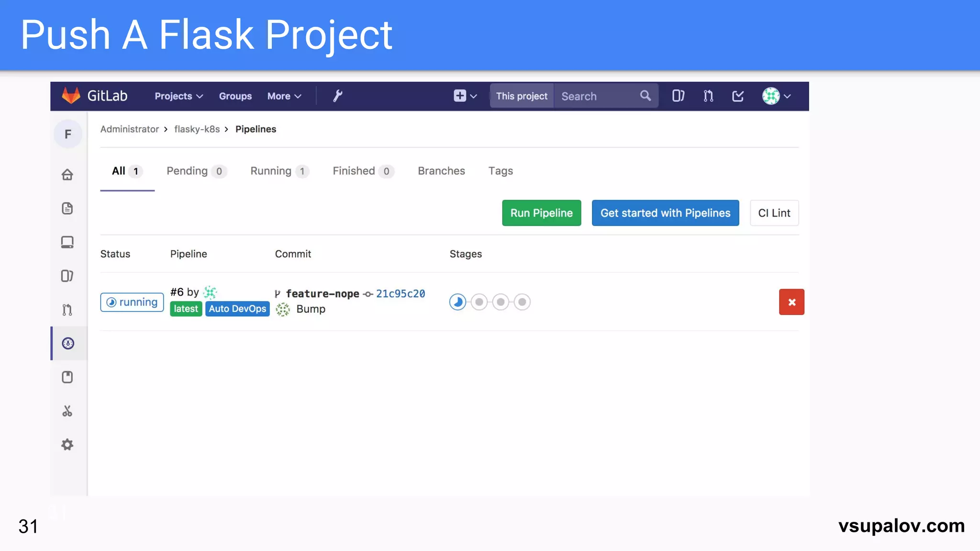The height and width of the screenshot is (551, 980).
Task: Open commit link 21c95c20
Action: (x=401, y=294)
